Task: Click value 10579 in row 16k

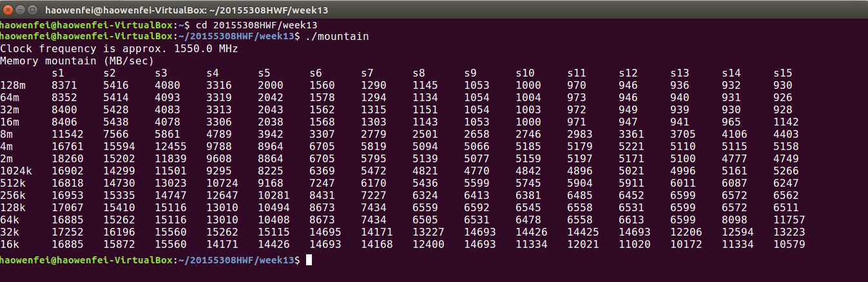Action: 789,245
